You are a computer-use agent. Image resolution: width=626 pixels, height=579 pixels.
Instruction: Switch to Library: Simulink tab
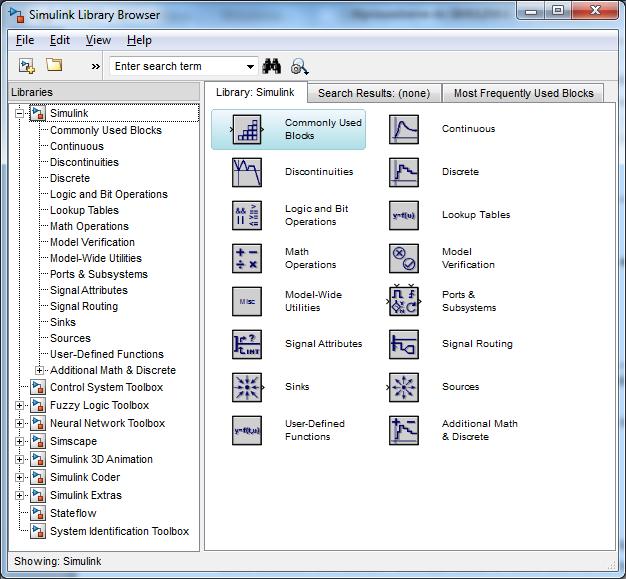pyautogui.click(x=255, y=93)
